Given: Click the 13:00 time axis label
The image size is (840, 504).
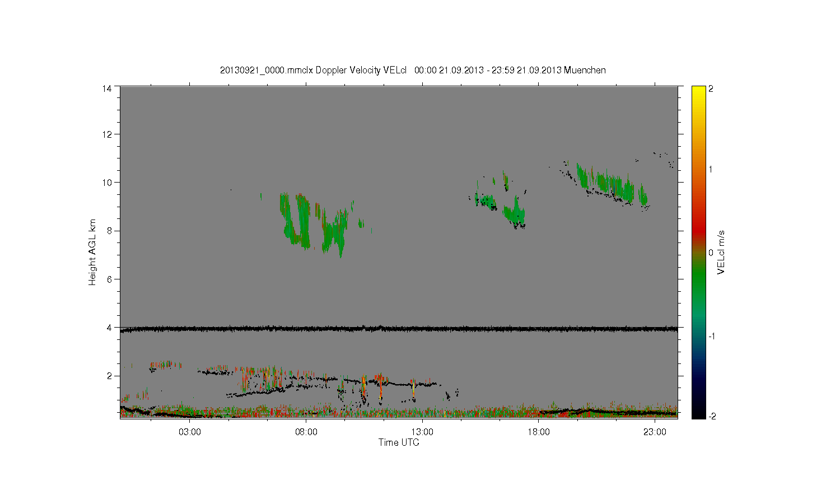Looking at the screenshot, I should point(422,432).
